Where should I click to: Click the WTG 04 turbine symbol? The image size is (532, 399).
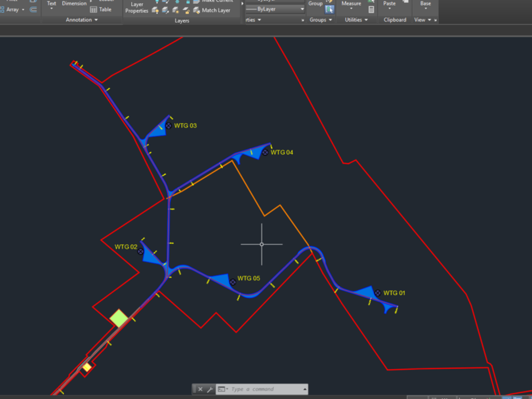[265, 153]
